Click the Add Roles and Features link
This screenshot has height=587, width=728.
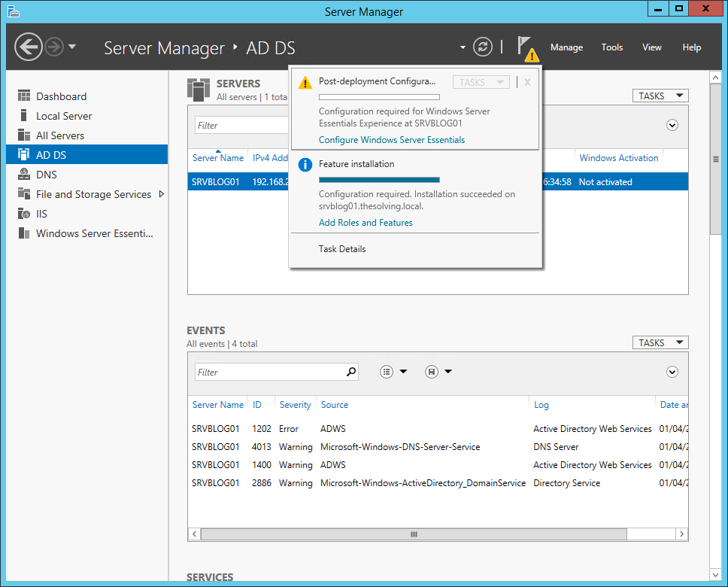pyautogui.click(x=366, y=223)
